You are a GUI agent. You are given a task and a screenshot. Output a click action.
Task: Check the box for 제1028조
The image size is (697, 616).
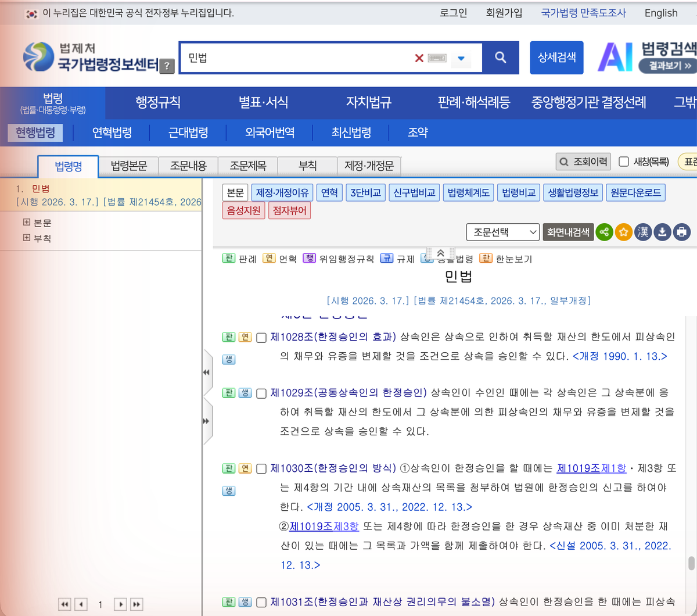tap(261, 338)
